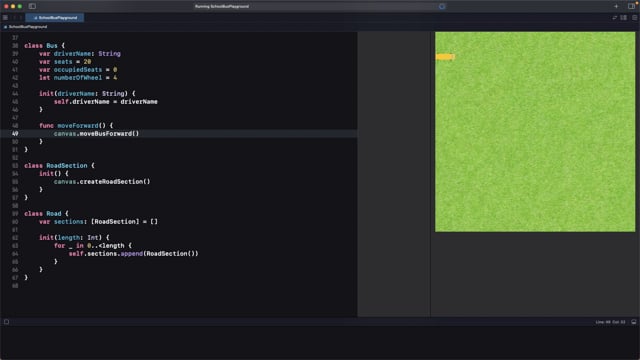This screenshot has height=360, width=640.
Task: Click 'class Road {' line
Action: click(46, 213)
